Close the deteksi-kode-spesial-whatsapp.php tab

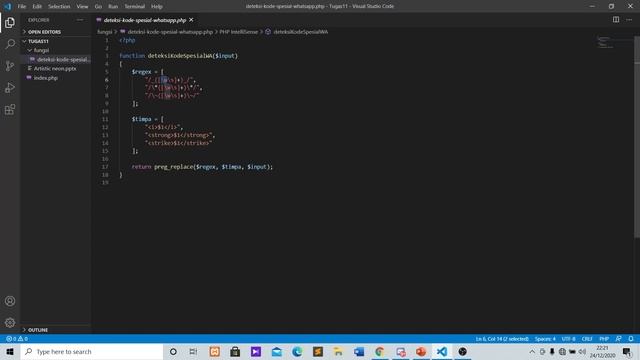coord(191,20)
